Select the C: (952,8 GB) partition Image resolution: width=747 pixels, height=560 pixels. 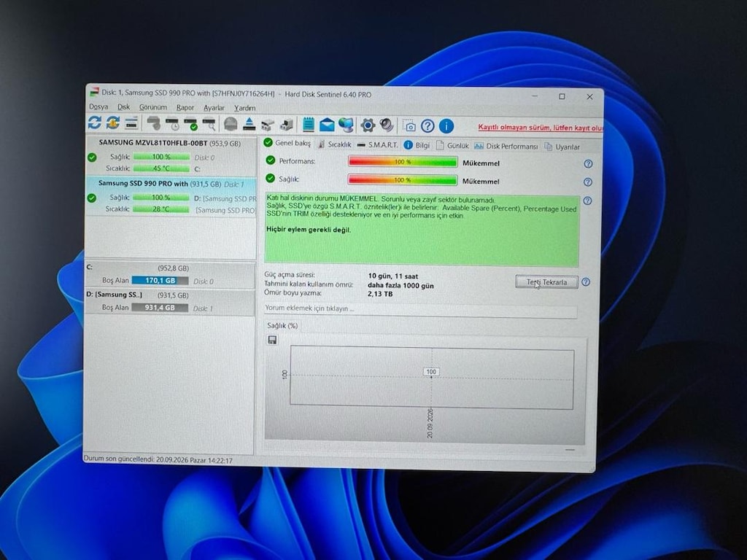coord(169,275)
